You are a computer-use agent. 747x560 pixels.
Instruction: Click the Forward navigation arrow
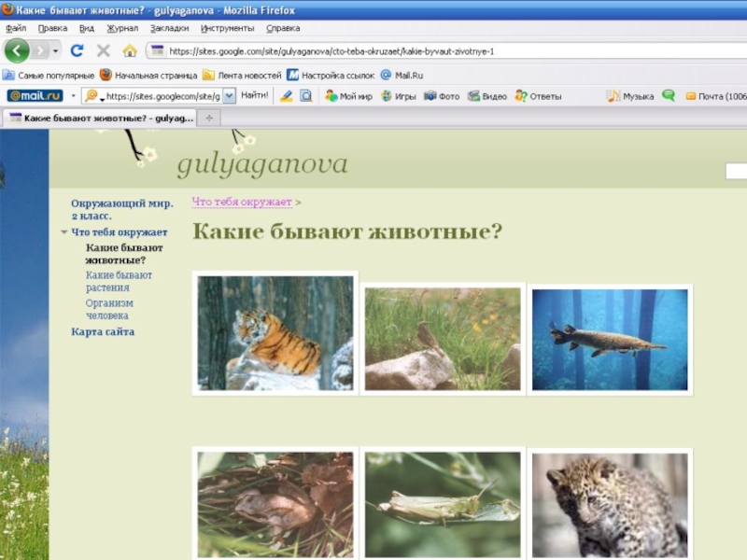coord(40,50)
